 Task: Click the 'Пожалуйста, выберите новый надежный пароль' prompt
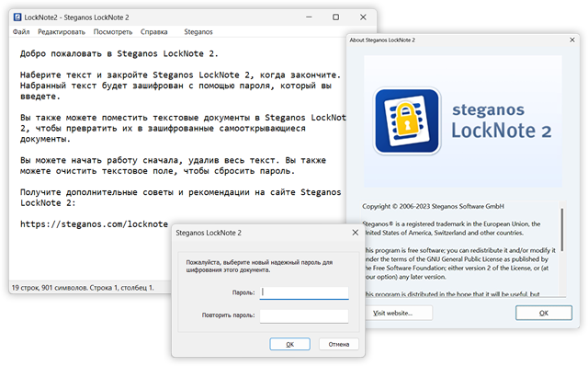tap(259, 266)
